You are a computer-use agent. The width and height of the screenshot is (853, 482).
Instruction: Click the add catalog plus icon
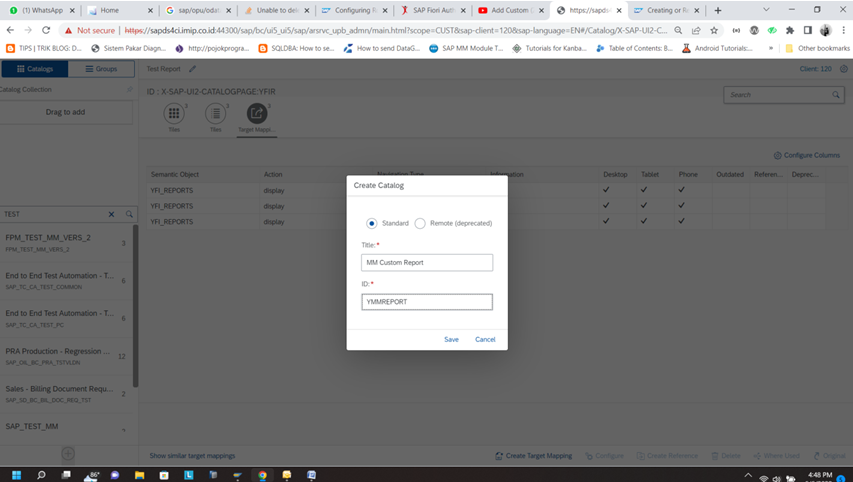point(68,453)
